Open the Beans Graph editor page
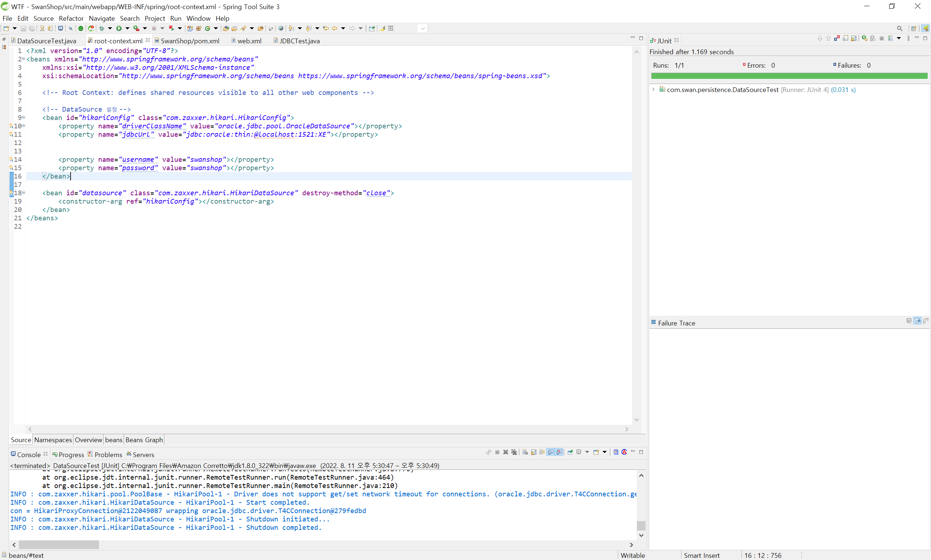 click(x=144, y=440)
